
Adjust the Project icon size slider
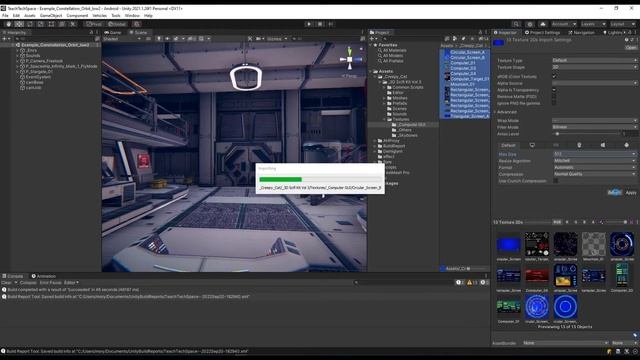pyautogui.click(x=476, y=269)
